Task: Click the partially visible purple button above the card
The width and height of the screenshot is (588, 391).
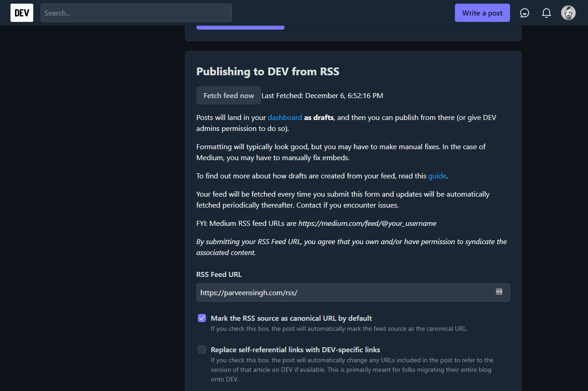Action: coord(240,26)
